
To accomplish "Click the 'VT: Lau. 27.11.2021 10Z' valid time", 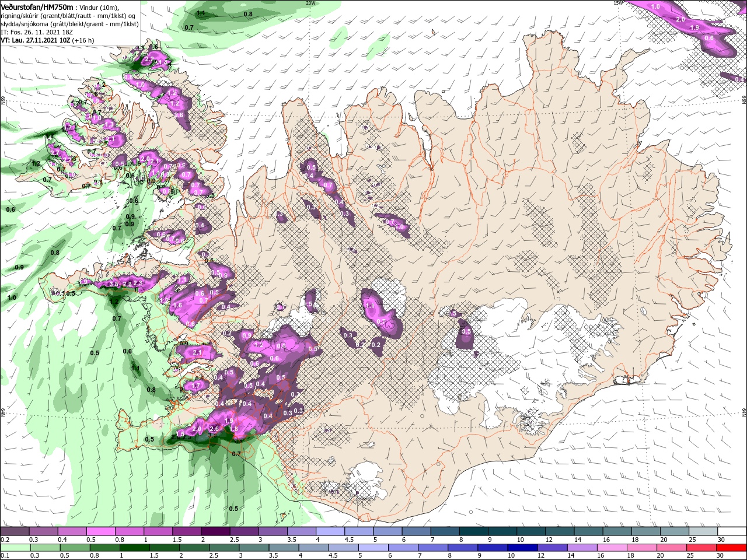I will pos(34,40).
